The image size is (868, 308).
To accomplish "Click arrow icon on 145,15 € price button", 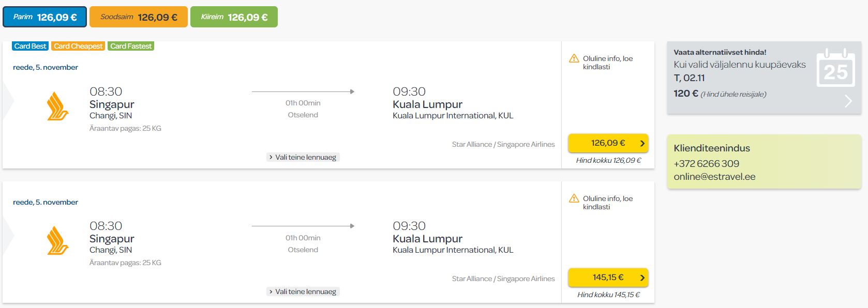I will pos(642,278).
